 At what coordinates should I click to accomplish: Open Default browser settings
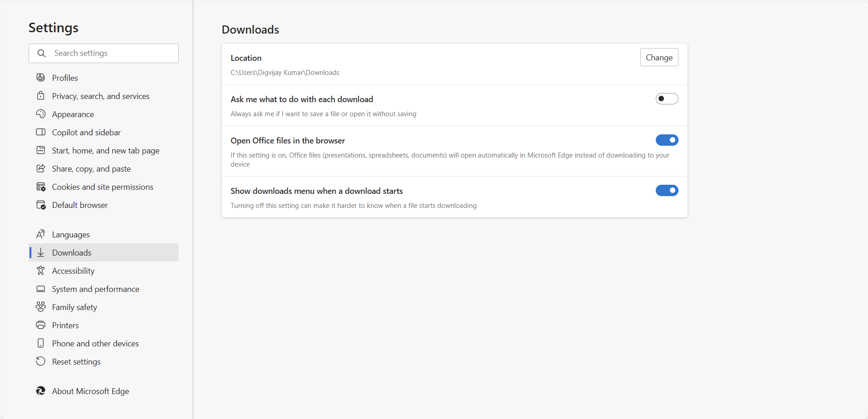tap(80, 205)
